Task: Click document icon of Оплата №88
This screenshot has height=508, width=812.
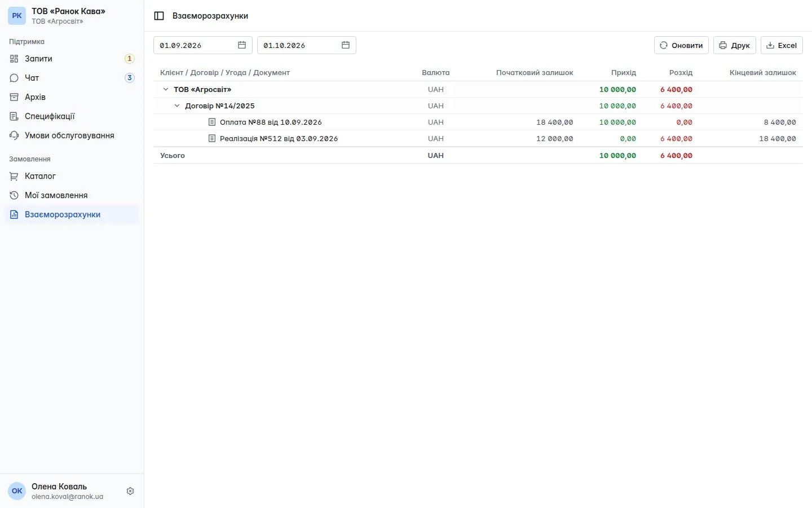Action: point(212,122)
